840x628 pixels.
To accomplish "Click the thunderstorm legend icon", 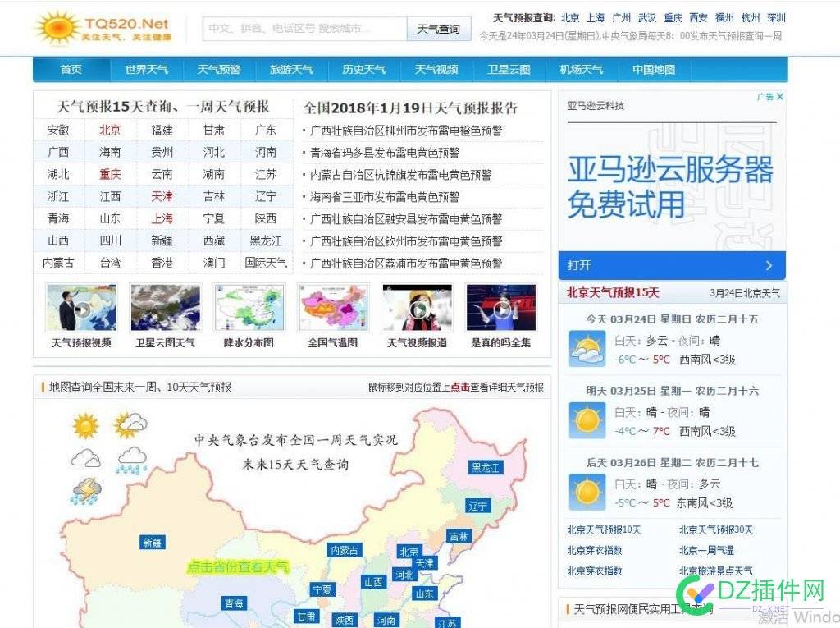I will [85, 491].
